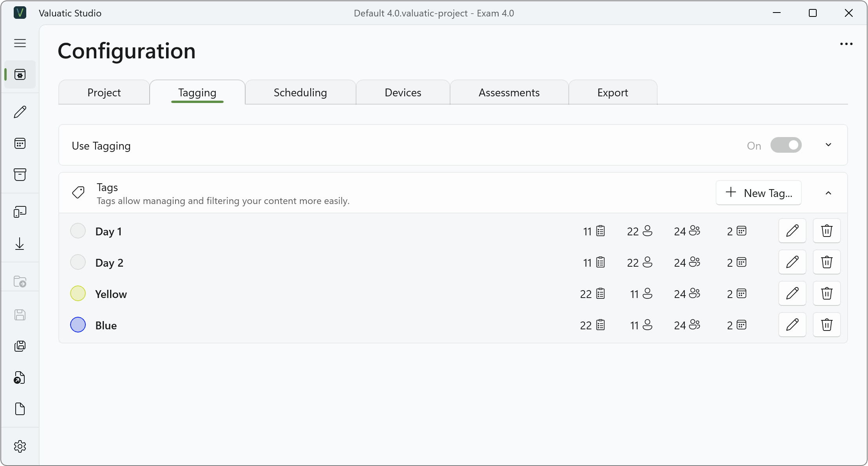Open the three-dot more options menu
Screen dimensions: 868x466
[846, 44]
